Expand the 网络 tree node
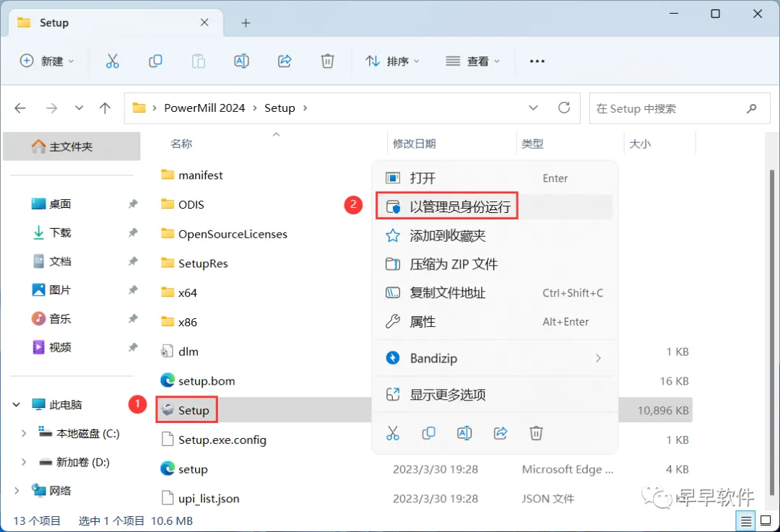The height and width of the screenshot is (532, 780). pos(17,491)
